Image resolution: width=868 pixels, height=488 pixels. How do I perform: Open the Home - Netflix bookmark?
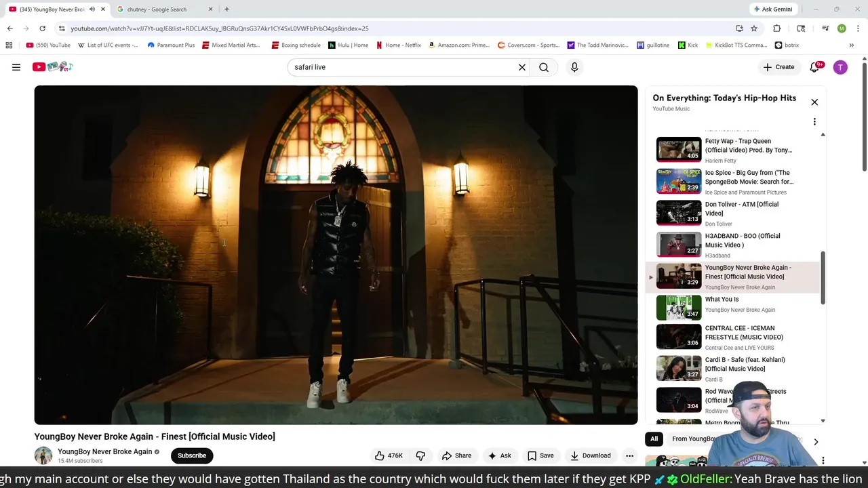pyautogui.click(x=398, y=45)
